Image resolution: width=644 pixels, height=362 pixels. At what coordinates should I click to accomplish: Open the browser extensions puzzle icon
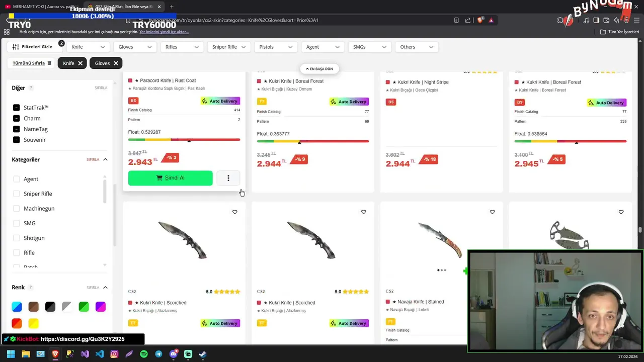(x=560, y=20)
